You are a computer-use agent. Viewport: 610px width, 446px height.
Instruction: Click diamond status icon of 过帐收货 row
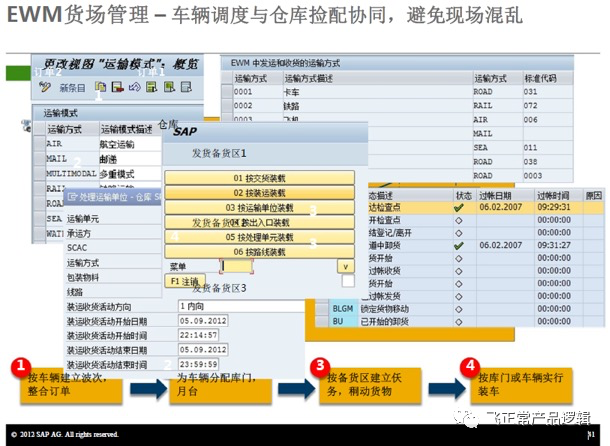[459, 271]
